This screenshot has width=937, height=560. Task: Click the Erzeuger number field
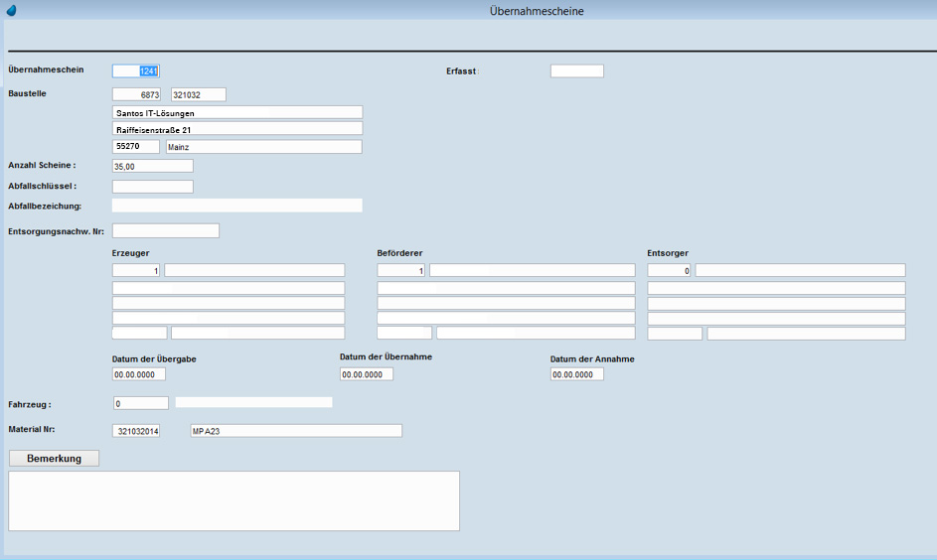[136, 270]
